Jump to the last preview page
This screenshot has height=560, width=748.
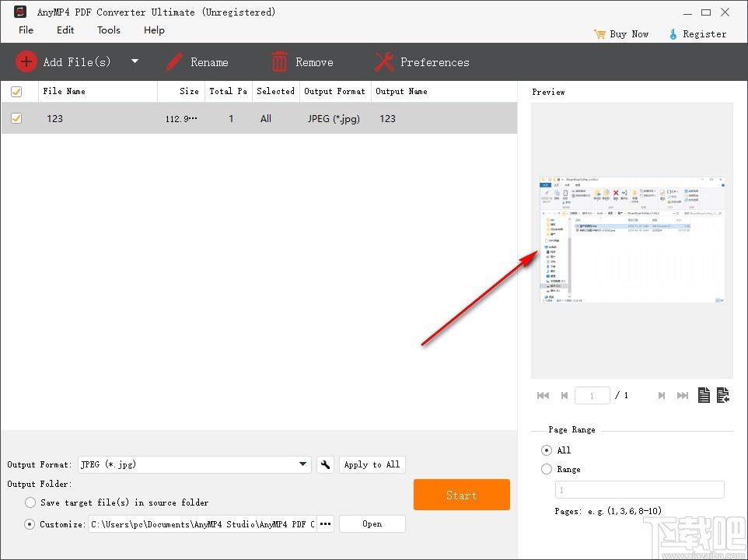click(x=683, y=395)
